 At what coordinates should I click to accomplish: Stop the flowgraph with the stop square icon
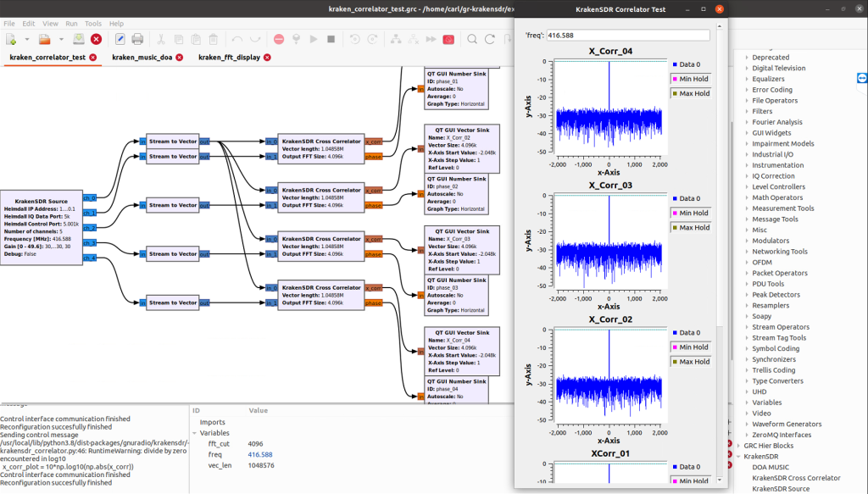point(331,39)
